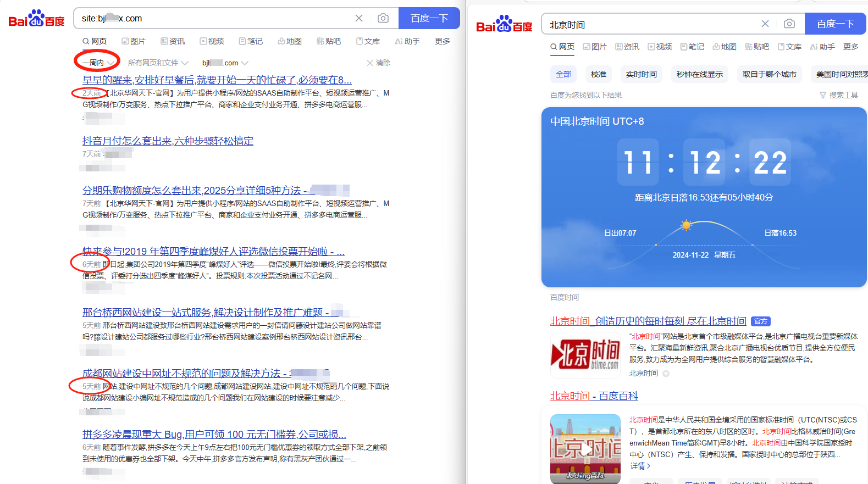Select the 美国时间对照表 filter chip

[839, 74]
